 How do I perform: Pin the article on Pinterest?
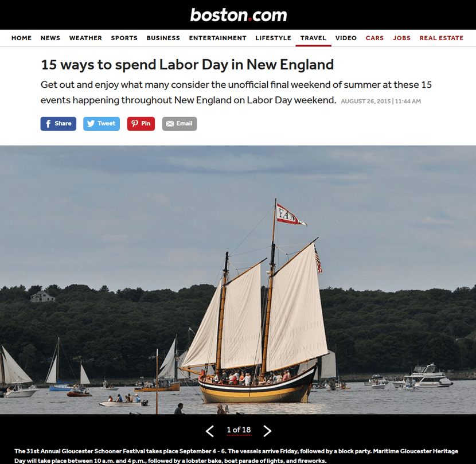(x=141, y=123)
